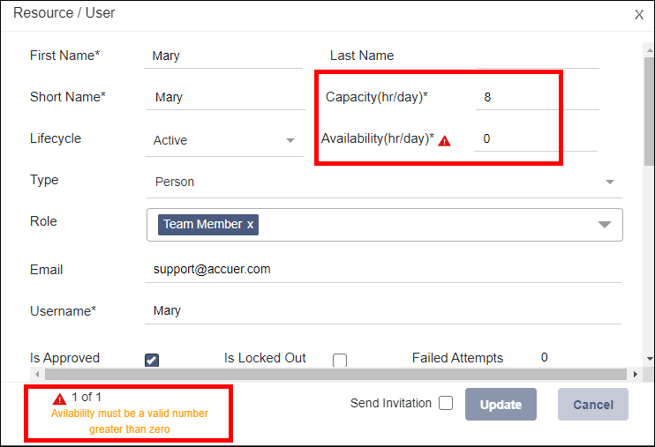Image resolution: width=655 pixels, height=447 pixels.
Task: Click the vertical scrollbar up arrow
Action: point(649,50)
